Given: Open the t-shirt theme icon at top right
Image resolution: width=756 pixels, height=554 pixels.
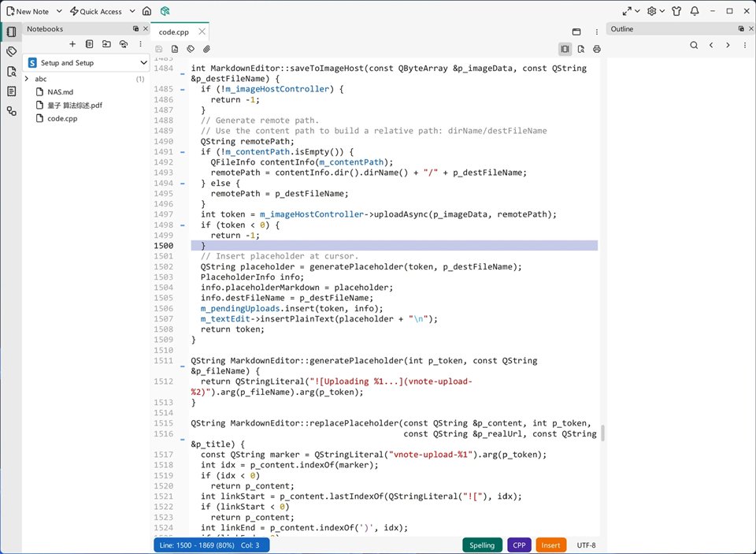Looking at the screenshot, I should point(676,11).
